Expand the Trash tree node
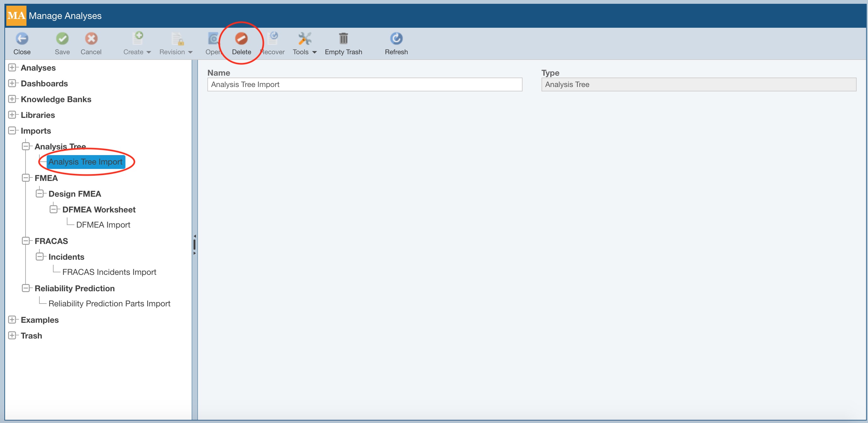Viewport: 868px width, 423px height. click(x=13, y=335)
